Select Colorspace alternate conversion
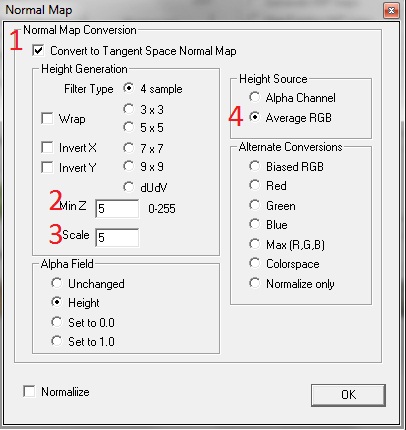406x430 pixels. [254, 263]
